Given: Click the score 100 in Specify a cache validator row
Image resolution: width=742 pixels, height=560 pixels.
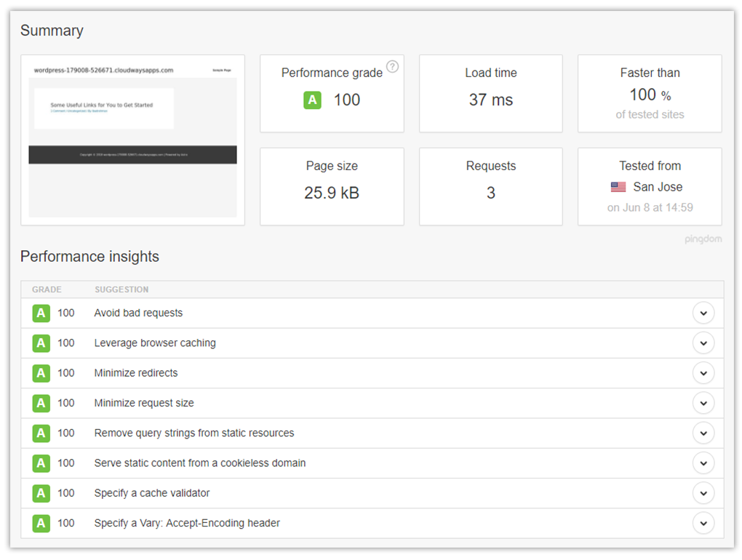Looking at the screenshot, I should click(x=65, y=493).
